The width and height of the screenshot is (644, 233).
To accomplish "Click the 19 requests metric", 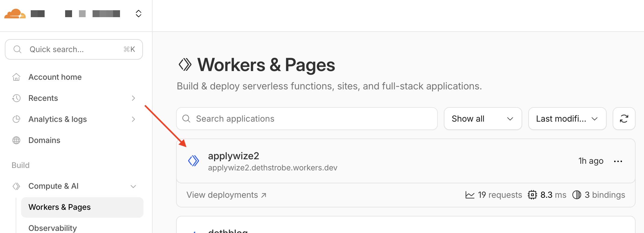I will click(x=500, y=195).
